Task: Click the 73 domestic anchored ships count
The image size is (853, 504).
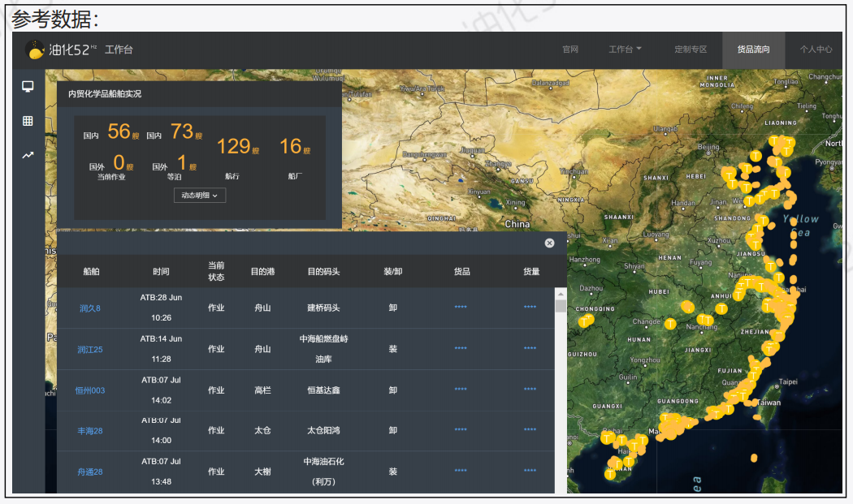Action: click(182, 131)
